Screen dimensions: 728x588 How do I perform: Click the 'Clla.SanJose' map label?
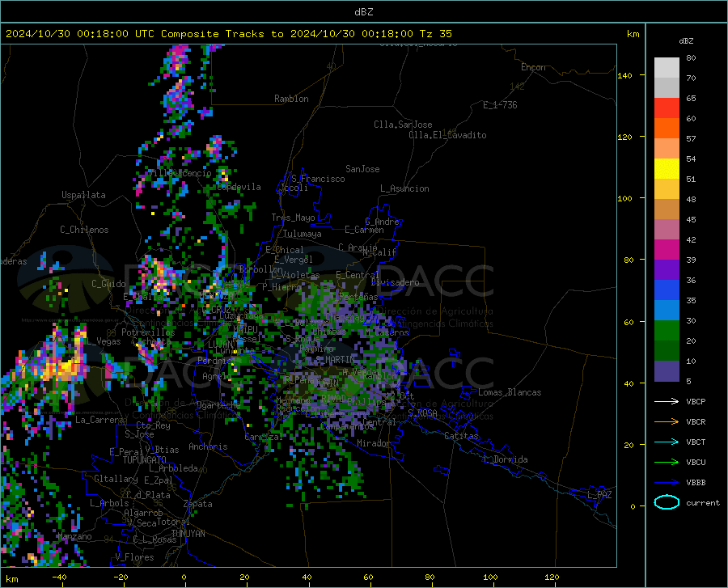(x=403, y=125)
